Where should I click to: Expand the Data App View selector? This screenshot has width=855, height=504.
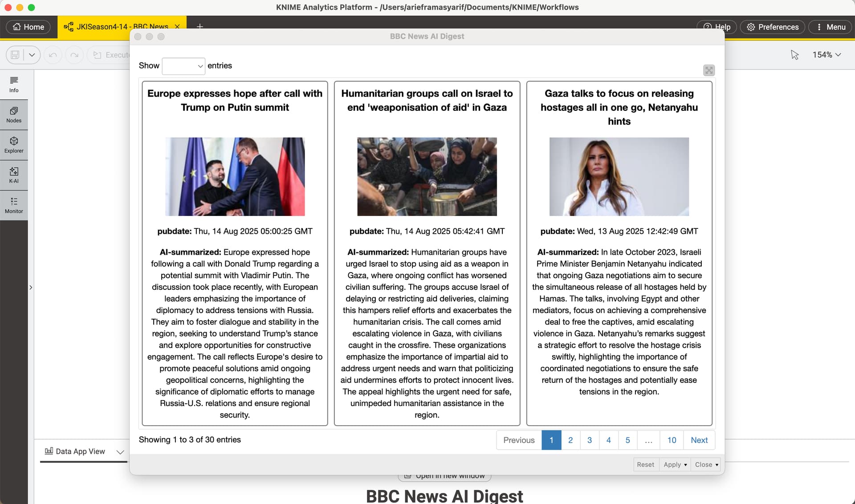[120, 452]
